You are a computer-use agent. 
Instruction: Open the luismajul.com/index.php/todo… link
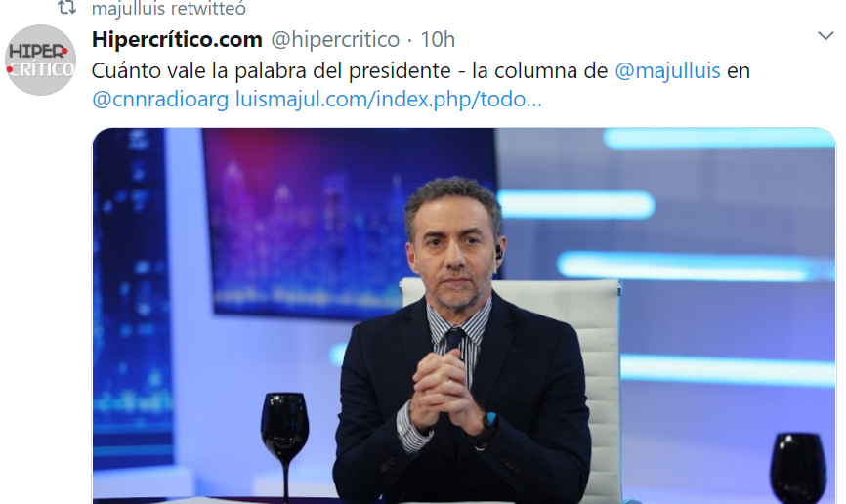389,100
